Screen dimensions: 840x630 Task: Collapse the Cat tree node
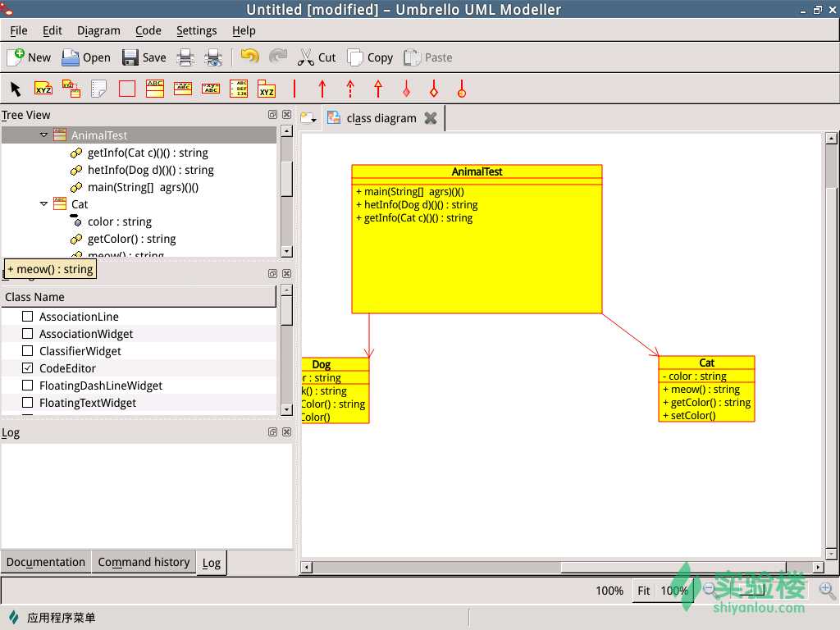[x=44, y=203]
